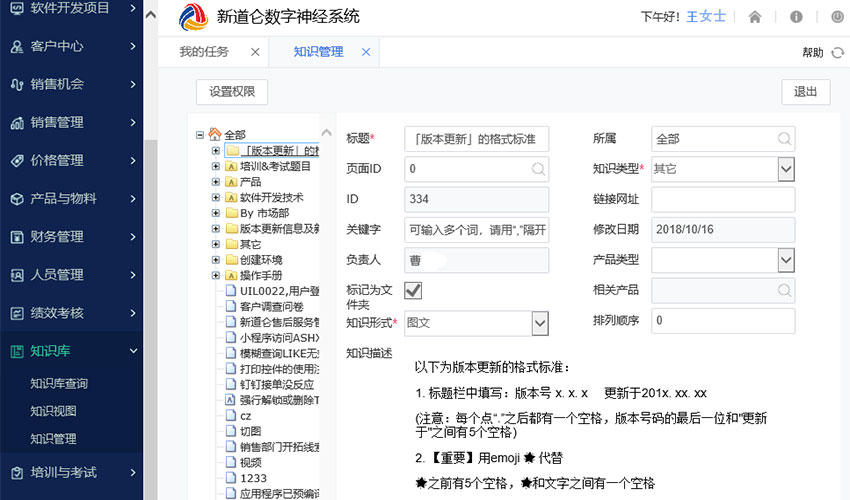Switch to the 我的任务 tab
850x500 pixels.
tap(204, 52)
